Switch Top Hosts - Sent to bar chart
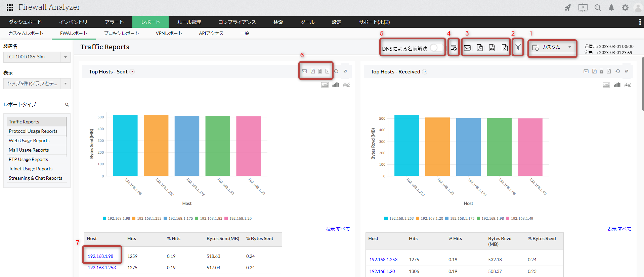 point(336,85)
